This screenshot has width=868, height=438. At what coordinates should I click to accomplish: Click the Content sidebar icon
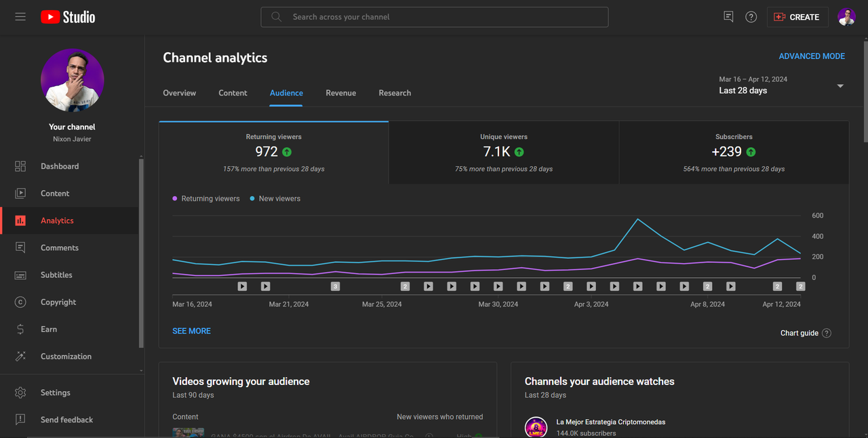click(x=20, y=193)
